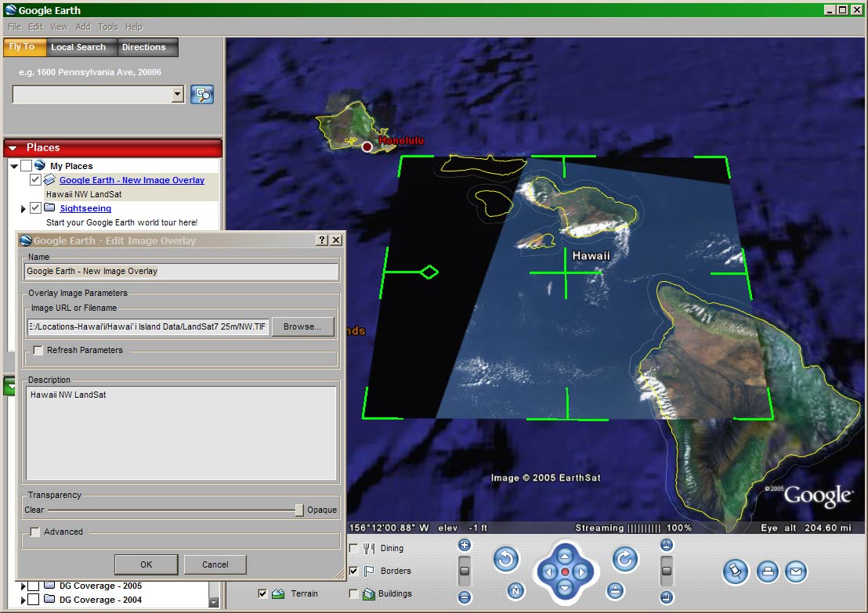Viewport: 868px width, 613px height.
Task: Click the Terrain layer mountain icon
Action: [278, 593]
